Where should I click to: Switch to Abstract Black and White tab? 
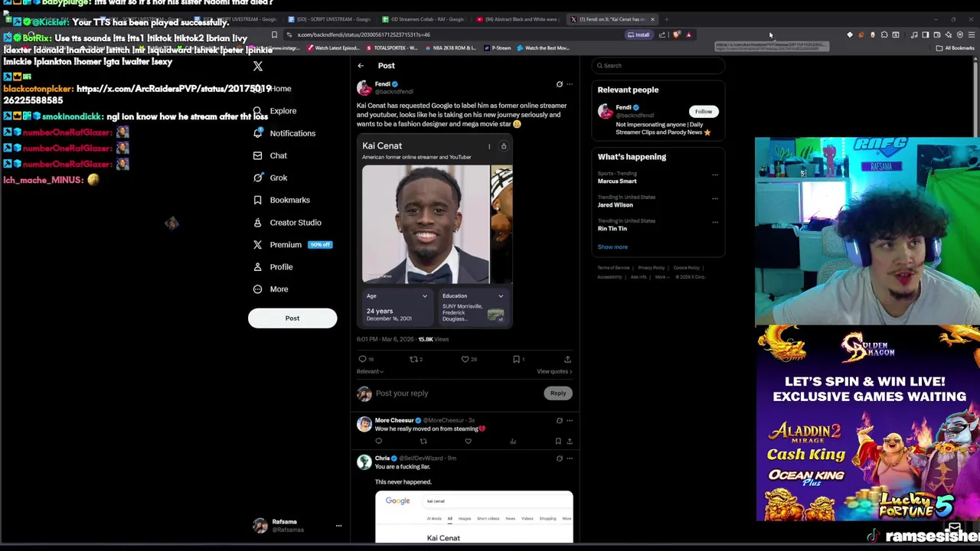517,19
